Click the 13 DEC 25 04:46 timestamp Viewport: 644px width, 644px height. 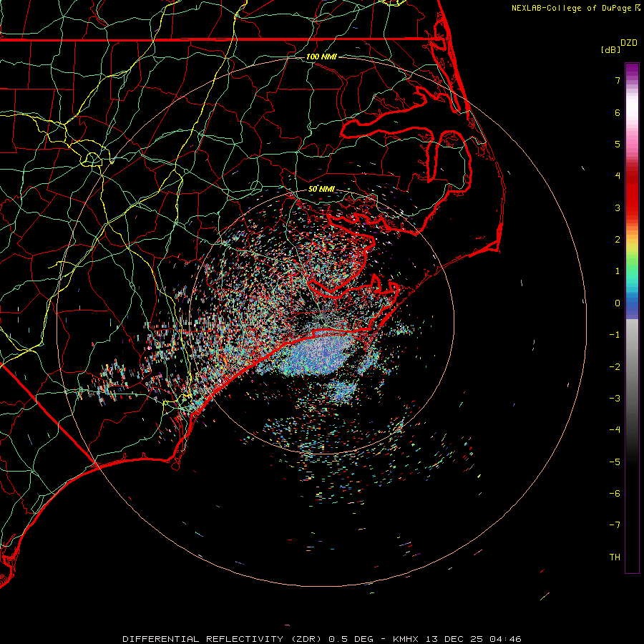click(474, 639)
